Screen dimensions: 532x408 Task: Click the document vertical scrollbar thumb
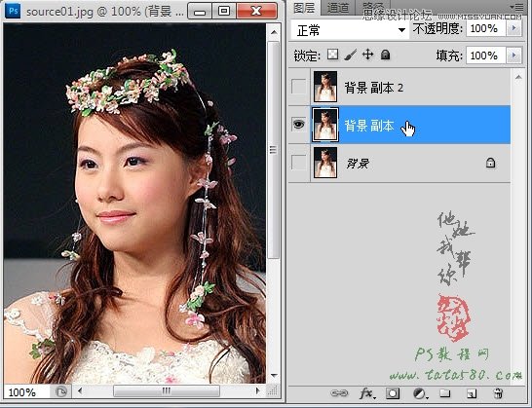[x=274, y=150]
